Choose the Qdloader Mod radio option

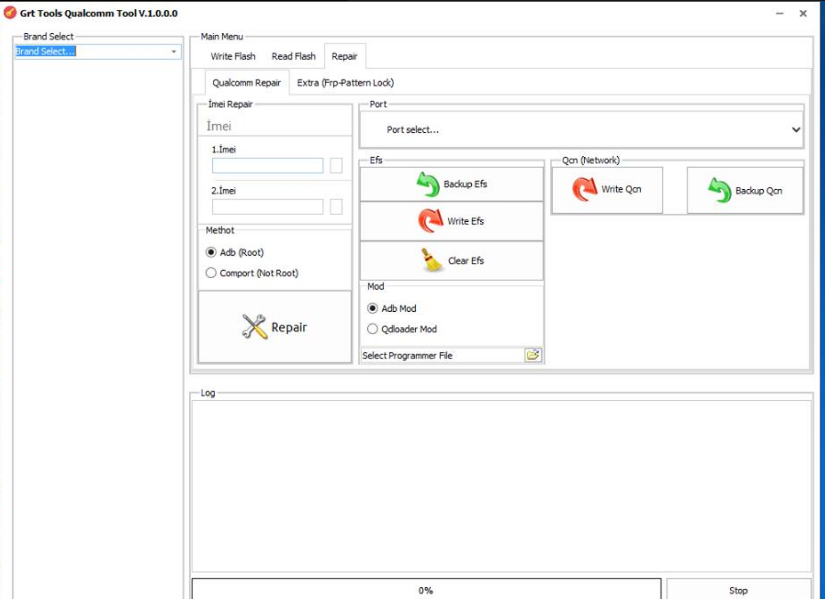tap(373, 329)
